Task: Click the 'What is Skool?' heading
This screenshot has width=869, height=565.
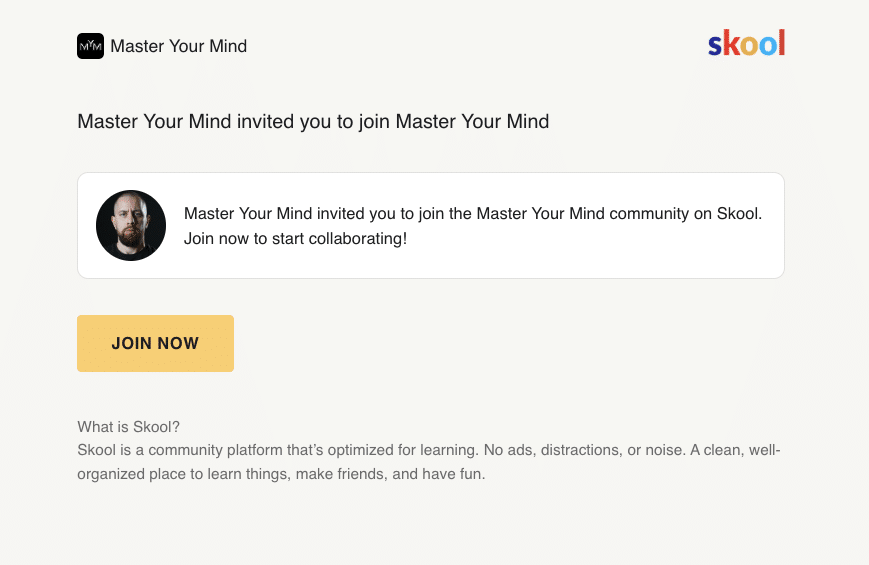Action: pyautogui.click(x=129, y=426)
